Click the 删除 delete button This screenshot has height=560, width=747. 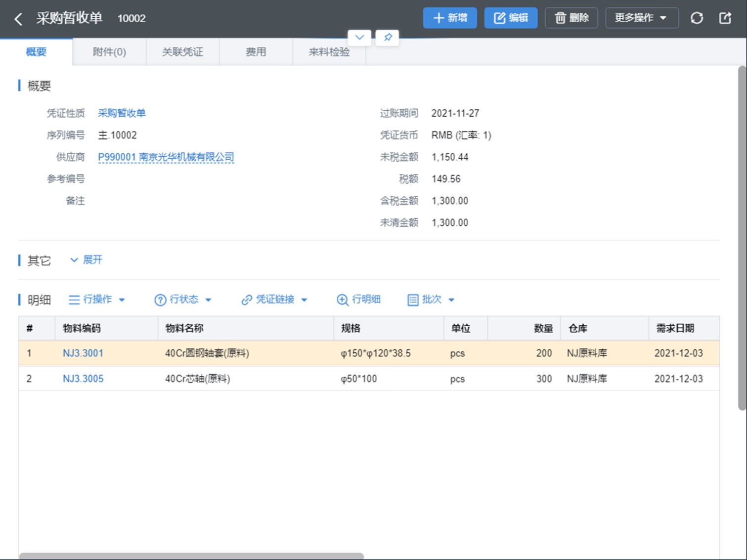[x=571, y=18]
